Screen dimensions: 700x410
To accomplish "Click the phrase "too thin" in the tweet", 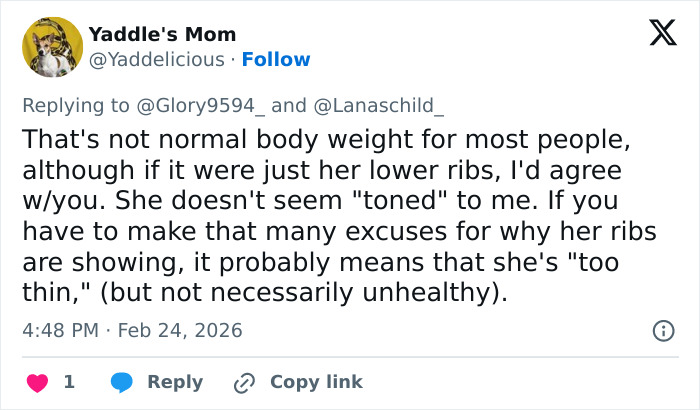I will click(x=580, y=265).
